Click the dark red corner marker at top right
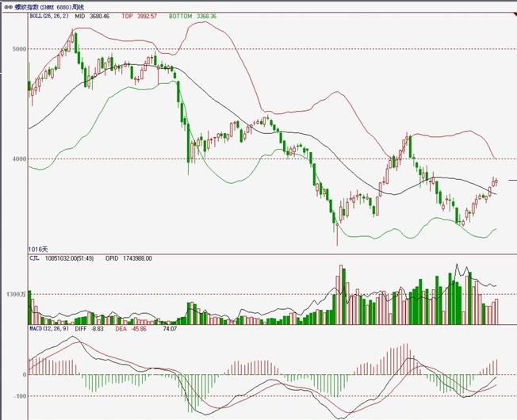Viewport: 517px width, 420px height. (x=515, y=13)
